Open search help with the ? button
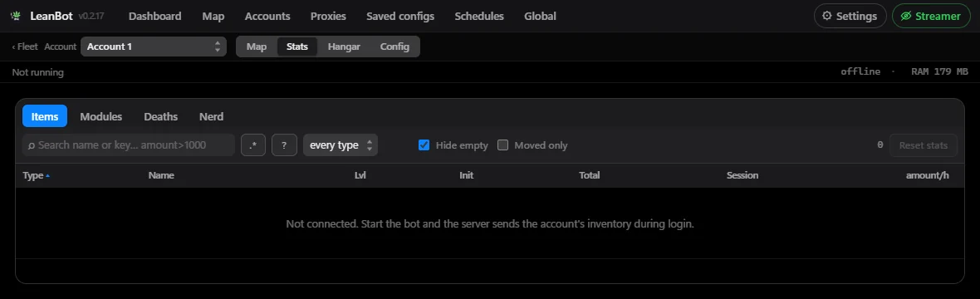The width and height of the screenshot is (980, 299). (284, 145)
